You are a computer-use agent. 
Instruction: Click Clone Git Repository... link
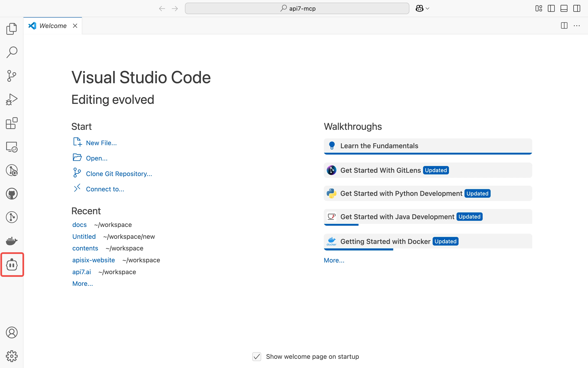click(x=119, y=174)
